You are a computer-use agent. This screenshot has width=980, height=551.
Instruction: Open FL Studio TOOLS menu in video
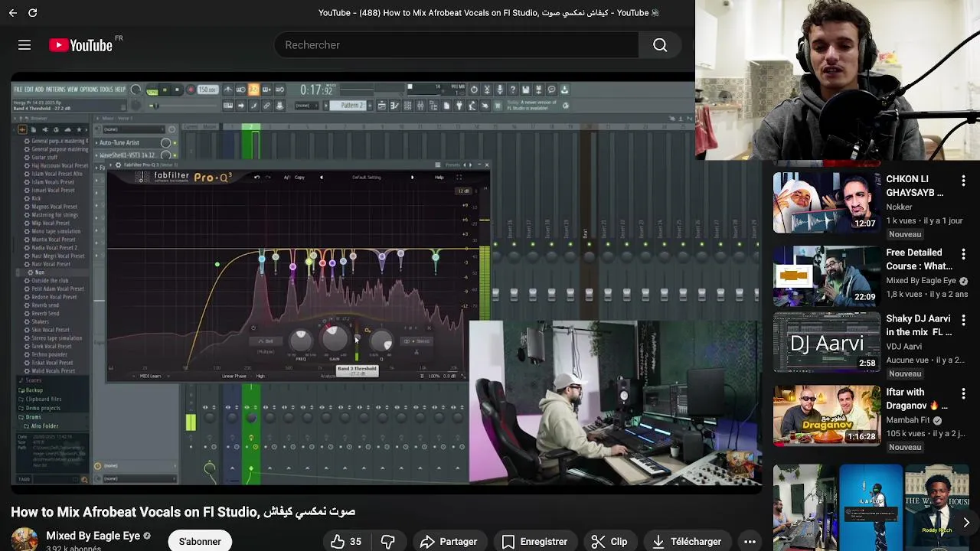106,90
